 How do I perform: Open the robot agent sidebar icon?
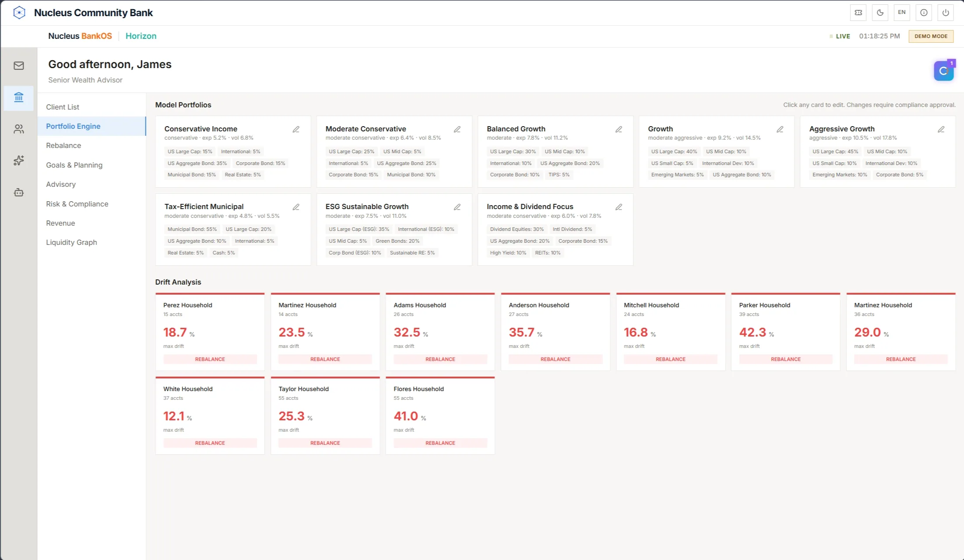pos(19,192)
